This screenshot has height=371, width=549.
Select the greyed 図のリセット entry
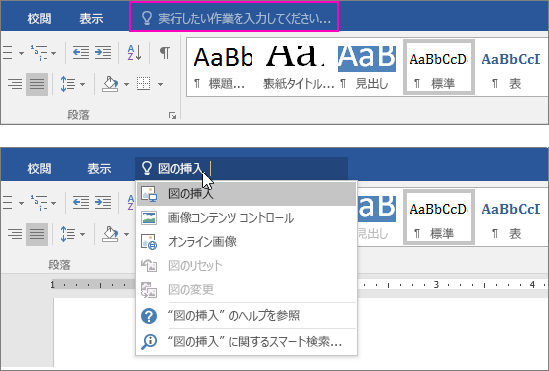click(246, 266)
